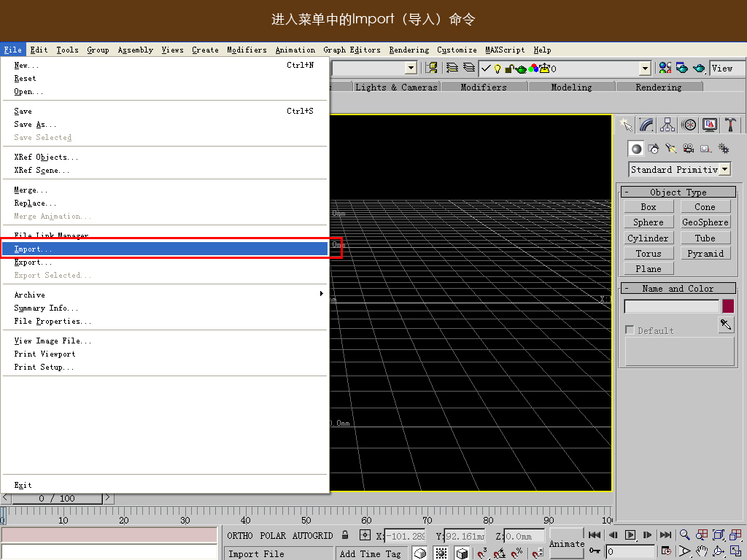Open the Motion command panel tab
Screen dimensions: 747x560
click(x=689, y=125)
